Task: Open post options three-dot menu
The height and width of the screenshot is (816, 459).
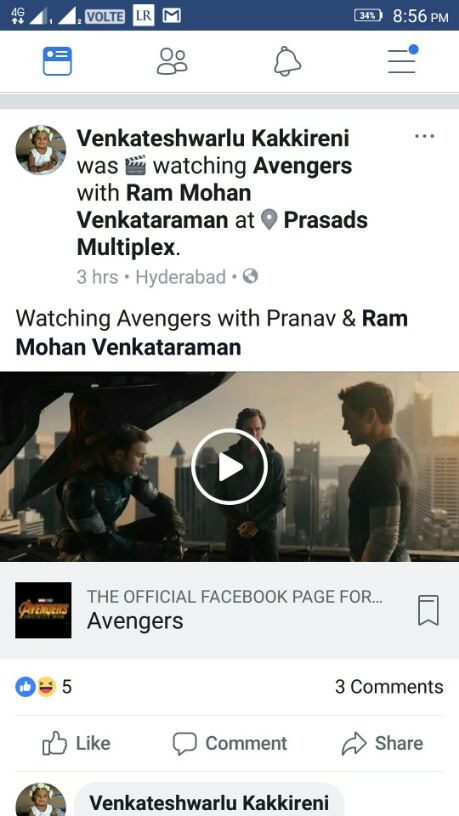Action: coord(425,136)
